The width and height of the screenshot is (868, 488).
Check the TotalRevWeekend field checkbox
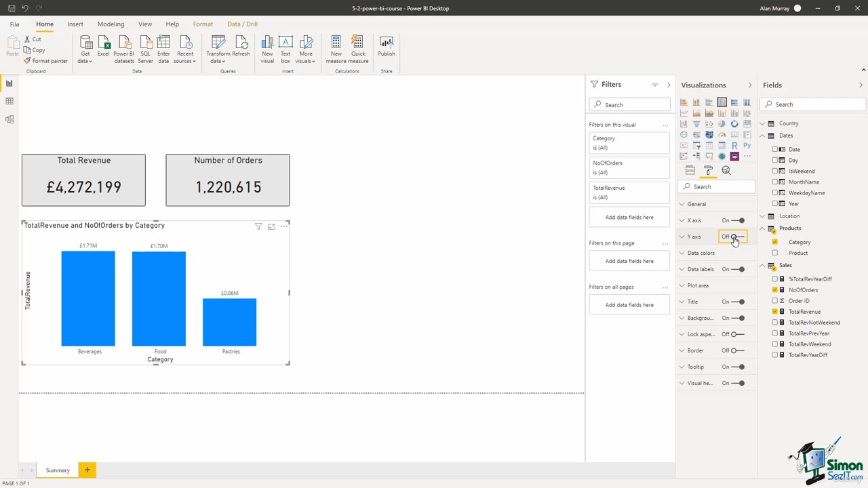click(775, 344)
